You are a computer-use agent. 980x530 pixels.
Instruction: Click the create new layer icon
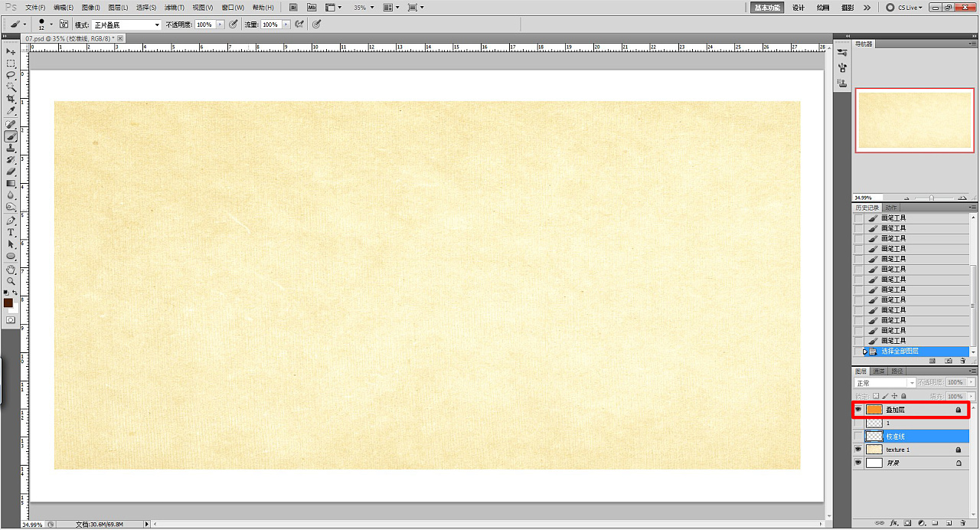pos(949,524)
